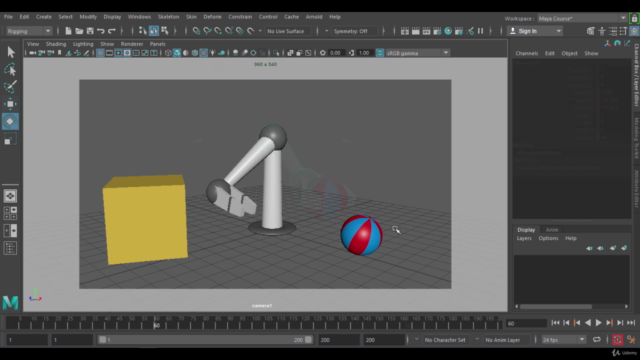Screen dimensions: 640x360
Task: Activate the Rotate tool
Action: pyautogui.click(x=10, y=121)
